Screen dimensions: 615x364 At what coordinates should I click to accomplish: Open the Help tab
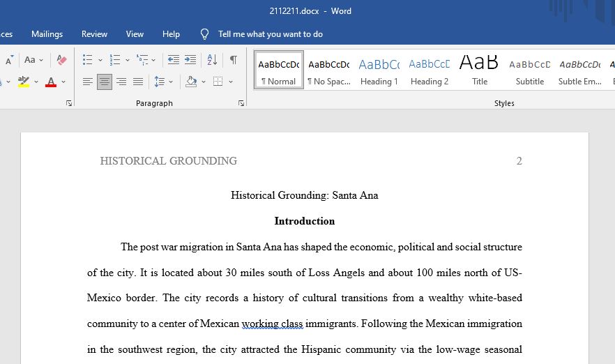point(171,34)
